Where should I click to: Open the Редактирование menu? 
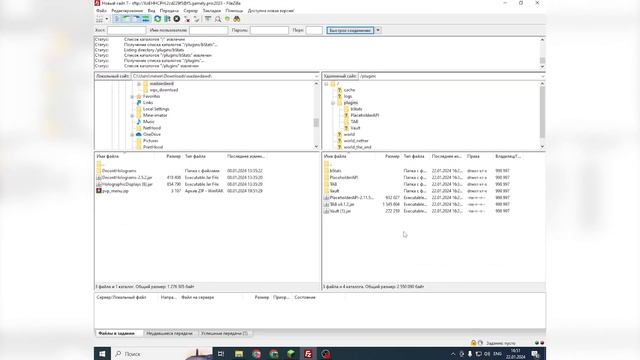[127, 11]
